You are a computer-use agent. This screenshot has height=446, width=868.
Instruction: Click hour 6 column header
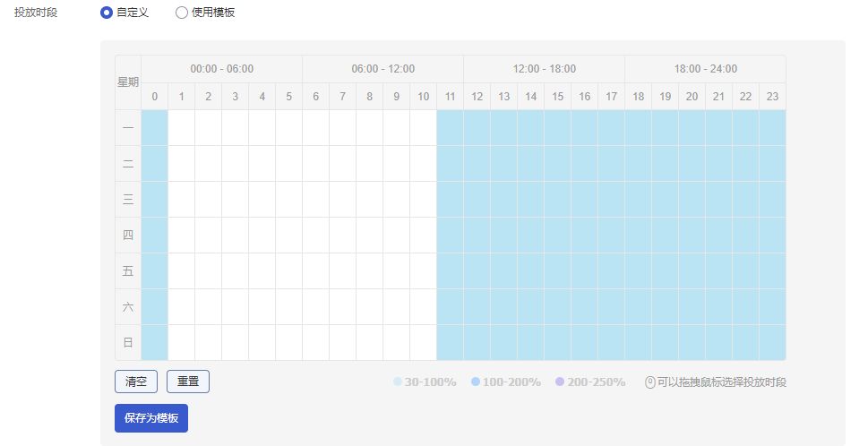[315, 97]
